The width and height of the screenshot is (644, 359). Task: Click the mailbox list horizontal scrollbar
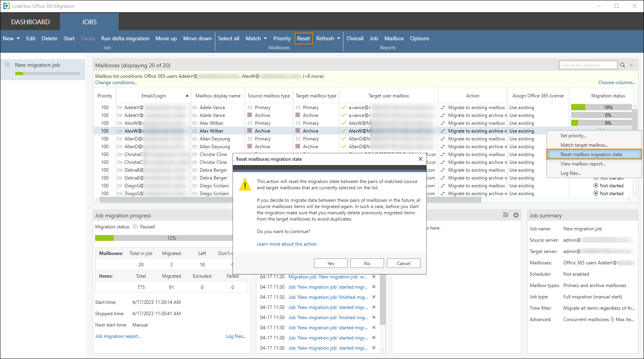tap(290, 199)
